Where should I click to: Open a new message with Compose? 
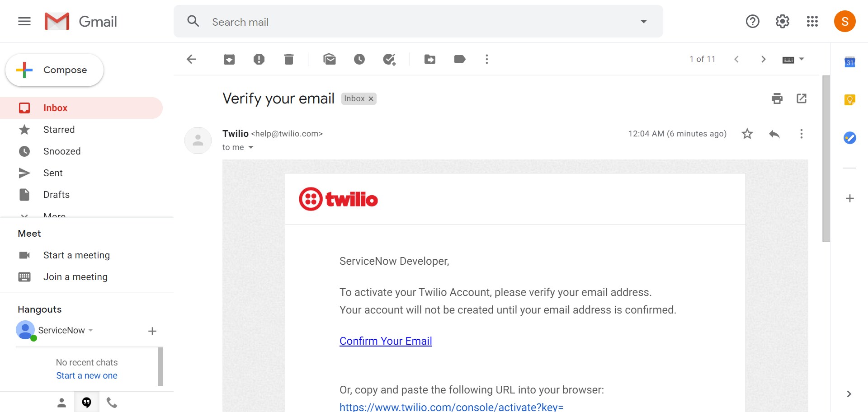[x=54, y=70]
